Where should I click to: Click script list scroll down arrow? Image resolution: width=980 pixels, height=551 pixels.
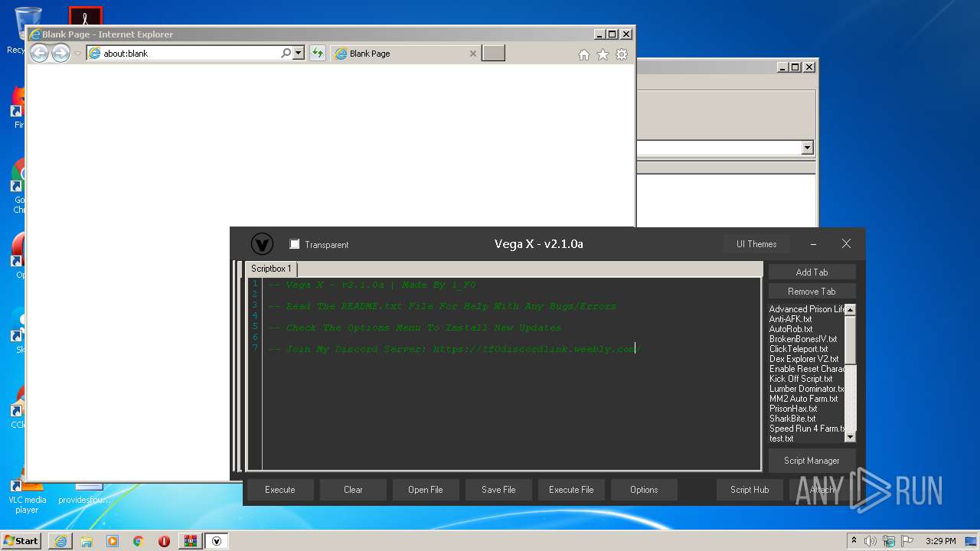(x=850, y=437)
